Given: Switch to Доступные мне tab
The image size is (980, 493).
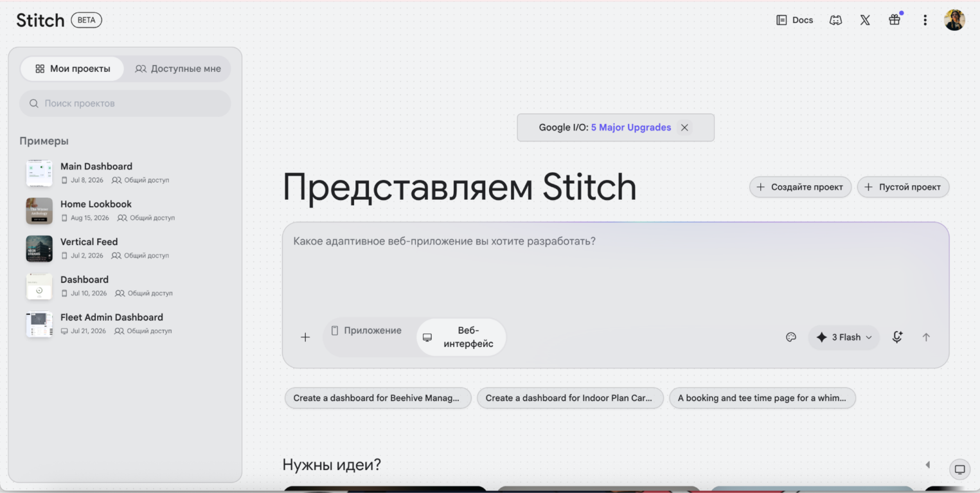Looking at the screenshot, I should 178,69.
